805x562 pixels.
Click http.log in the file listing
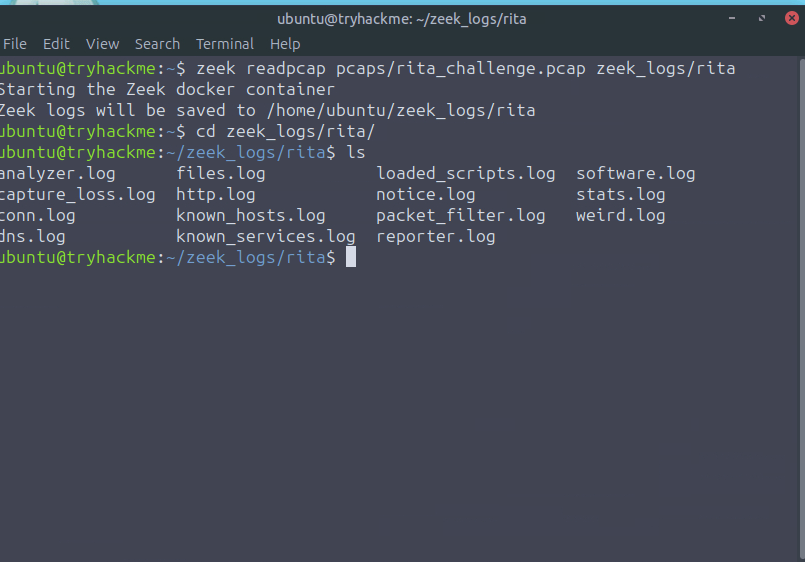click(216, 195)
